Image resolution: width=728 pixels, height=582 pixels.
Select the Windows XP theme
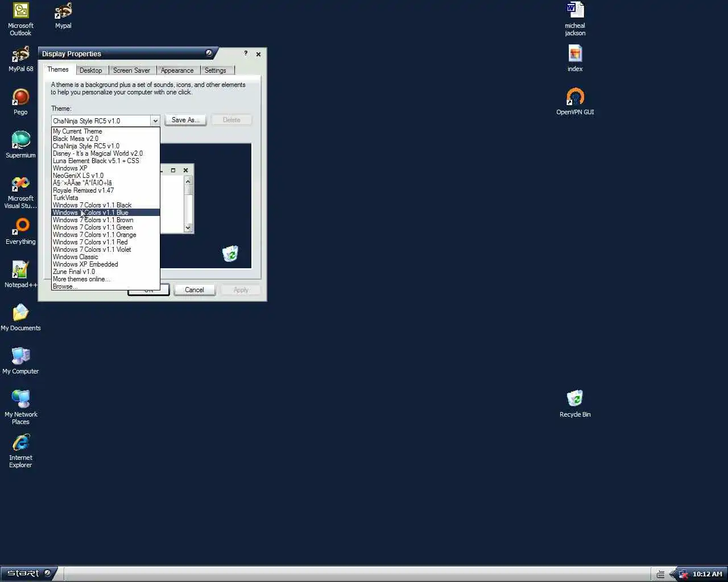105,168
